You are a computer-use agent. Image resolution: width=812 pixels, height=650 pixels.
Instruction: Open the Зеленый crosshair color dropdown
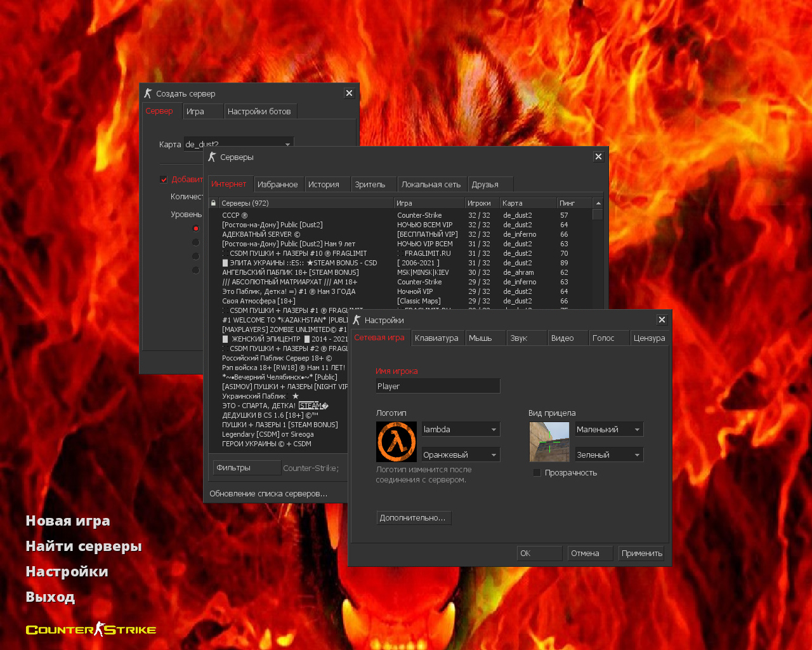(609, 455)
